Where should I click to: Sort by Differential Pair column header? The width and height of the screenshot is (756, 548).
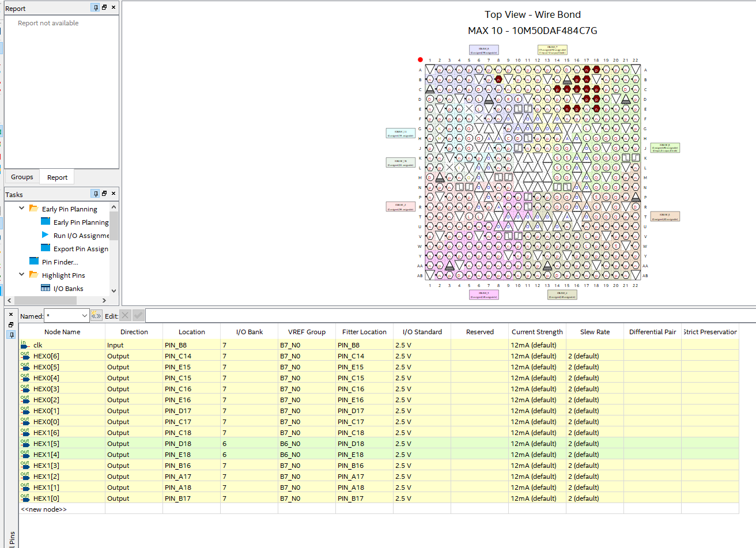point(653,332)
